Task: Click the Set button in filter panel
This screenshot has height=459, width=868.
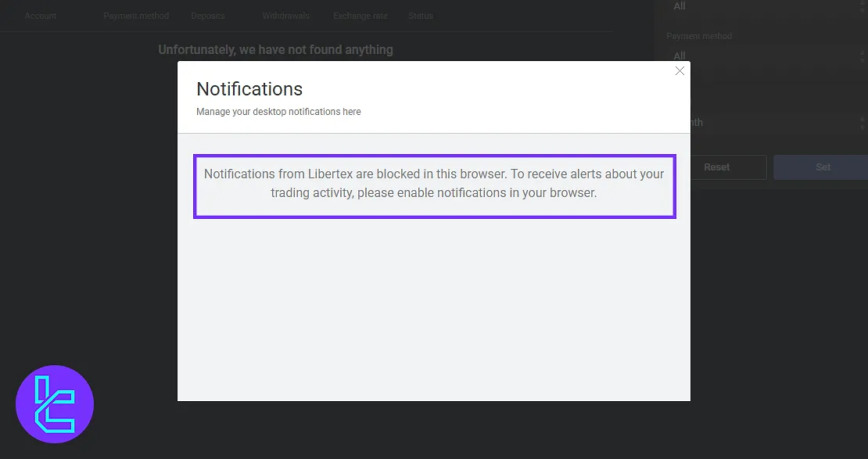Action: [x=822, y=167]
